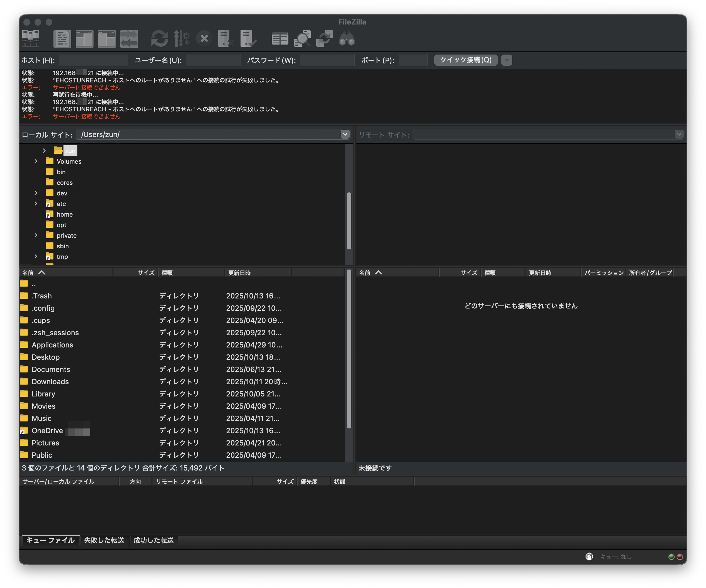Switch to the 失敗した転送 tab
706x588 pixels.
(x=104, y=540)
